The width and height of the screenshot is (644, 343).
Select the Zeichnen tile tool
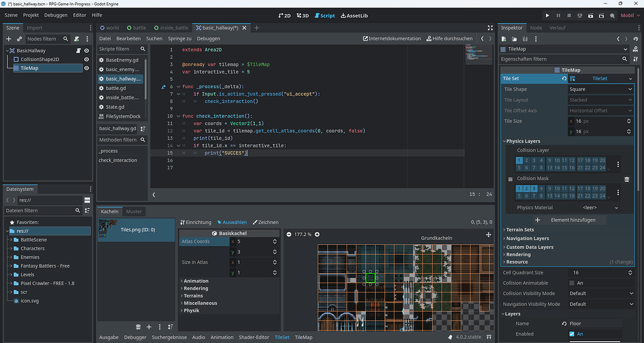coord(265,222)
